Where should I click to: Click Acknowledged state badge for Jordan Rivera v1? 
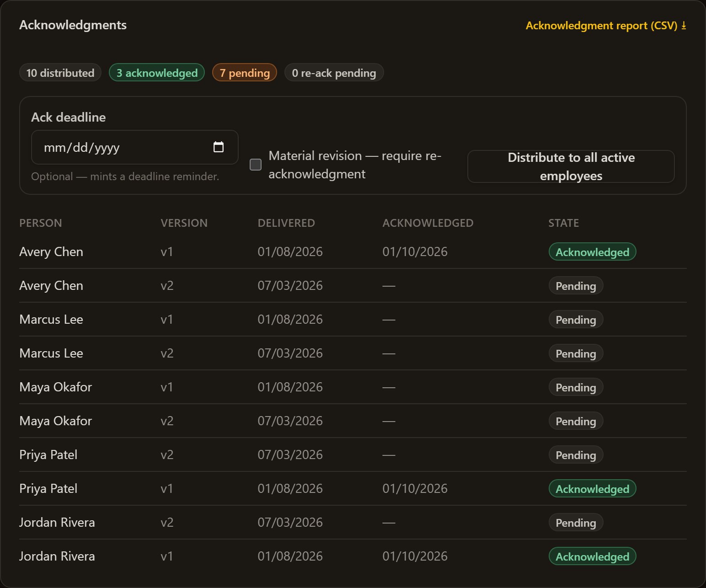[x=592, y=556]
